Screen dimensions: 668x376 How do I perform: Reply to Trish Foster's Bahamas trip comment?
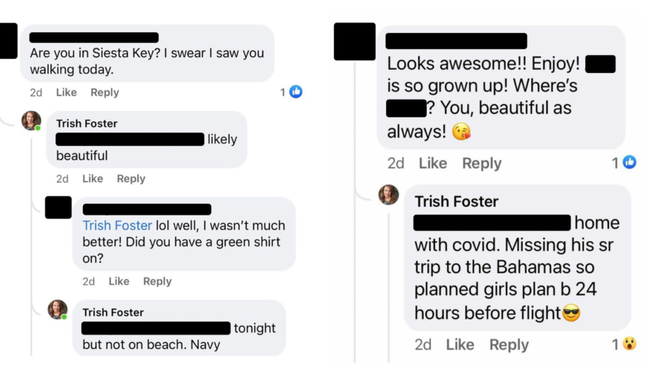click(509, 345)
